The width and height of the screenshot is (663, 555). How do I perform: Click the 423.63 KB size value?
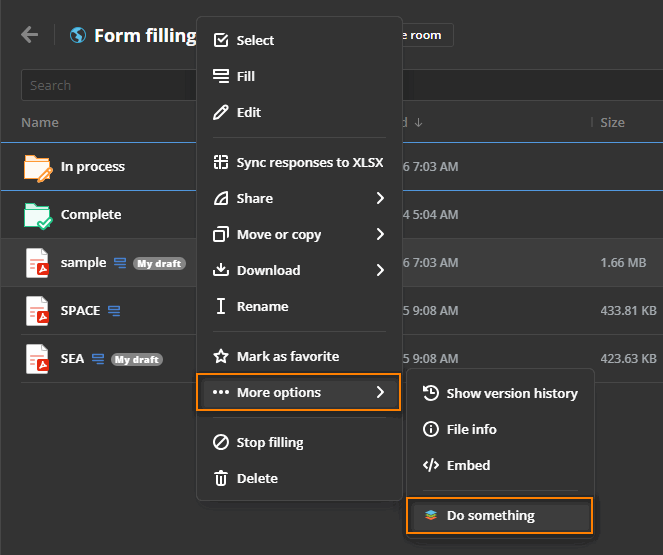pos(628,359)
